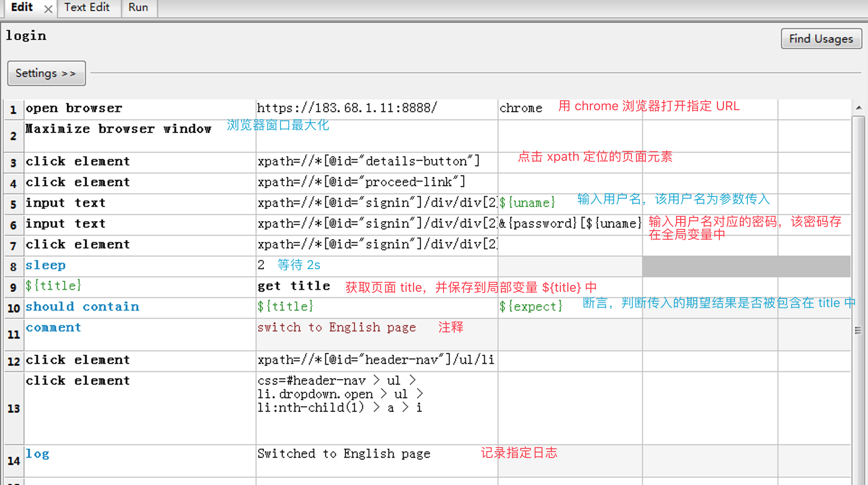Click the 'log' keyword cell
Image resolution: width=868 pixels, height=485 pixels.
tap(140, 461)
